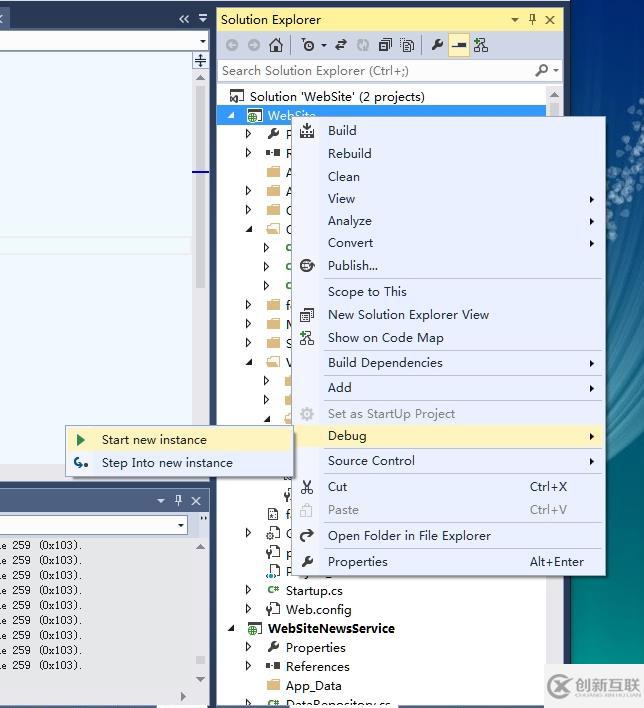Click the search magnifier icon
Screen dimensions: 644x708
(542, 70)
